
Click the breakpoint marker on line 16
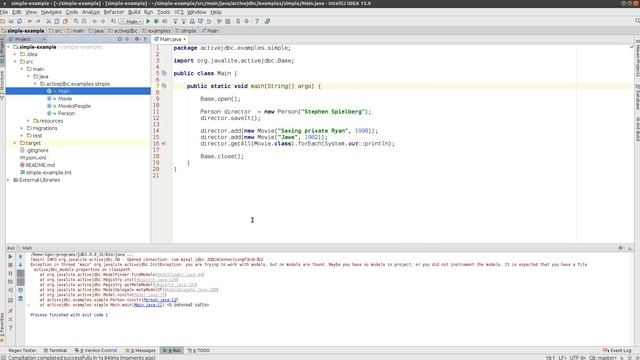(164, 144)
